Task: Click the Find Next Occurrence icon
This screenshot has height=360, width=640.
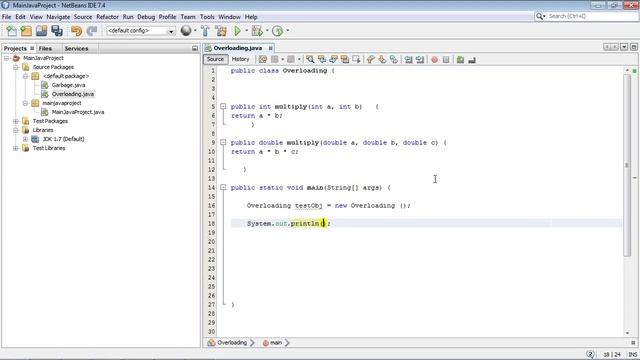Action: pyautogui.click(x=333, y=60)
